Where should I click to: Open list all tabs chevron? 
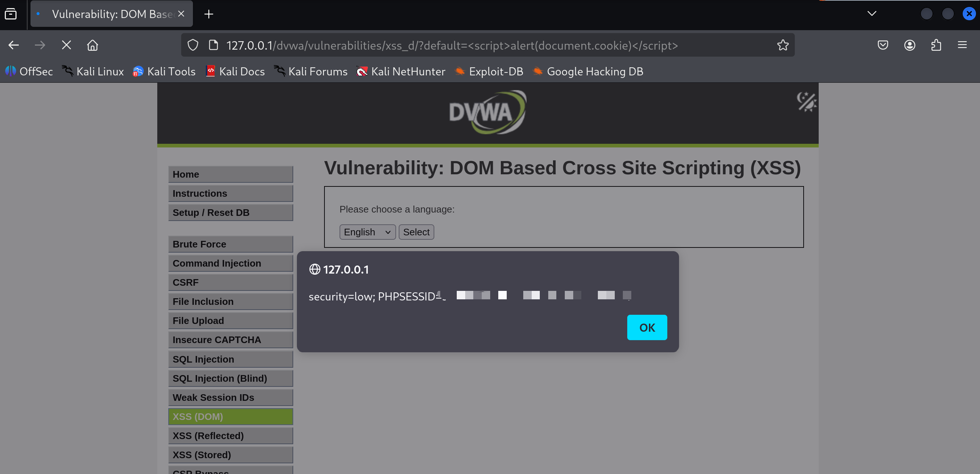pyautogui.click(x=872, y=14)
